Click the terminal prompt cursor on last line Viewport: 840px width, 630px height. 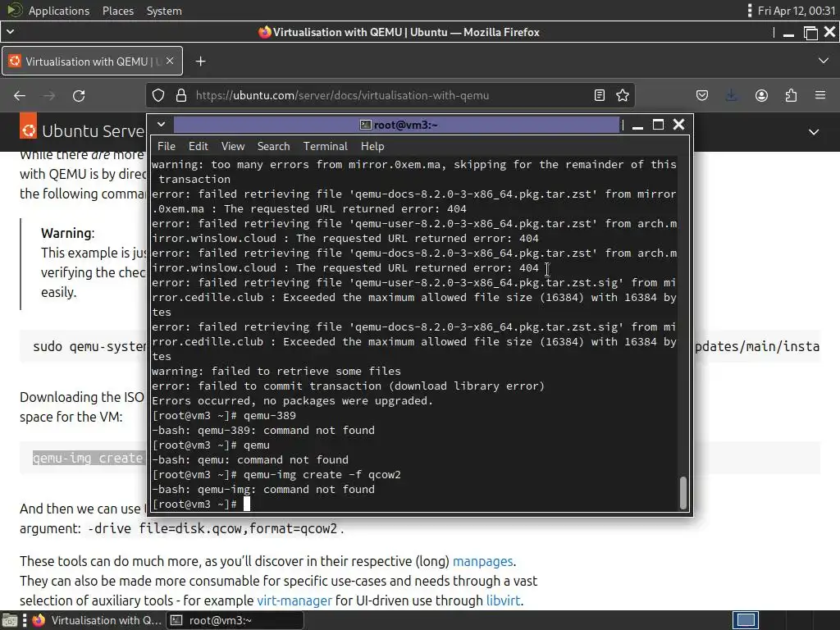[247, 504]
